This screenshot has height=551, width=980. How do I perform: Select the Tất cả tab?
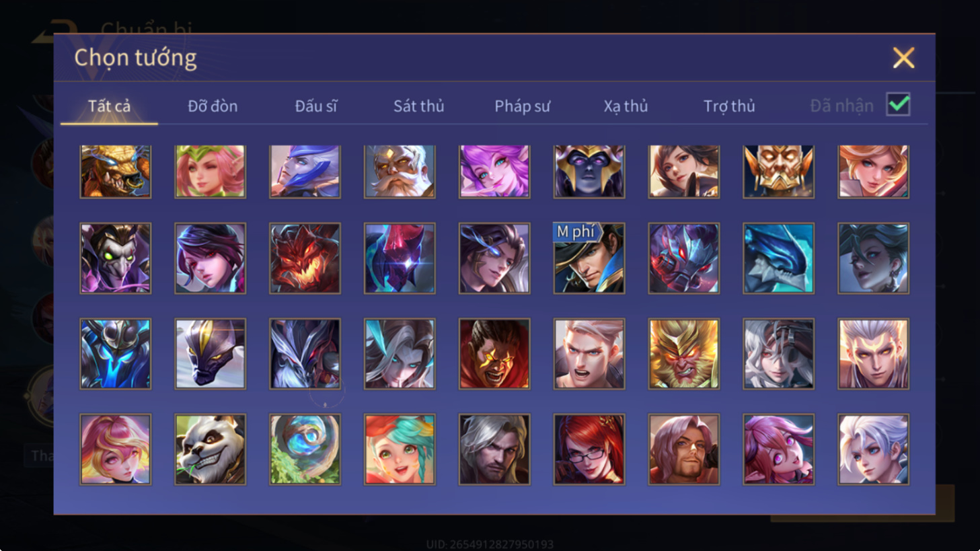tap(109, 106)
